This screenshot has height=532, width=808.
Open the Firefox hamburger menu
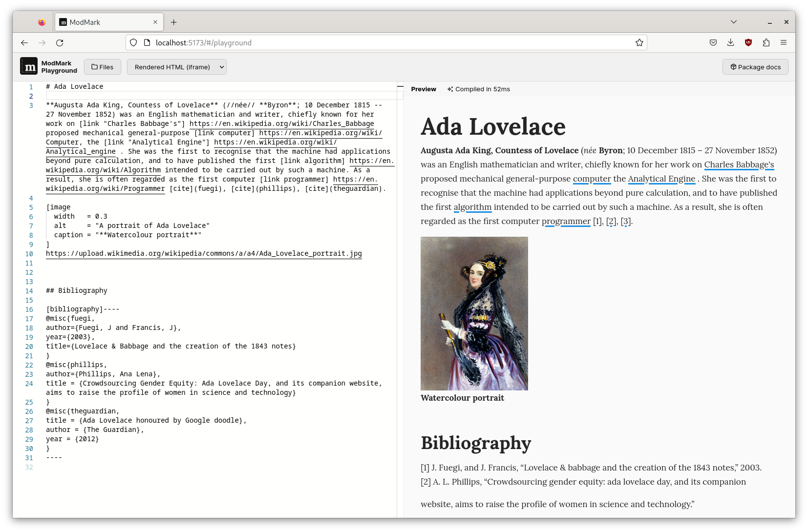coord(784,43)
